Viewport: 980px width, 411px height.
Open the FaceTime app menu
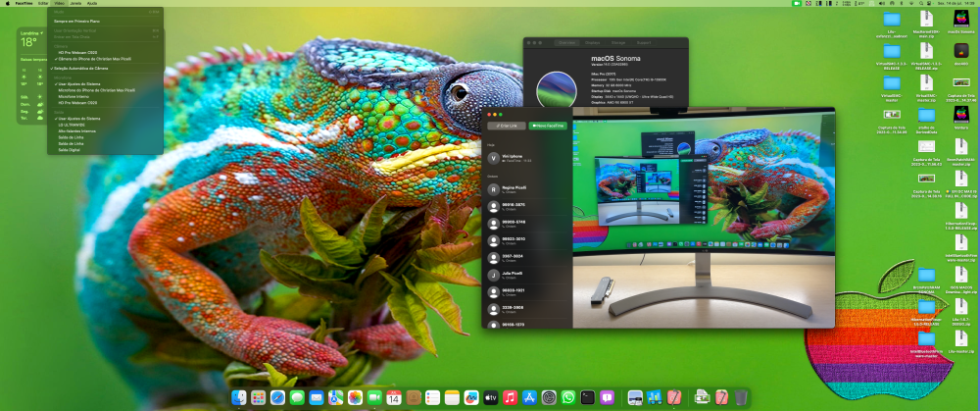[24, 3]
